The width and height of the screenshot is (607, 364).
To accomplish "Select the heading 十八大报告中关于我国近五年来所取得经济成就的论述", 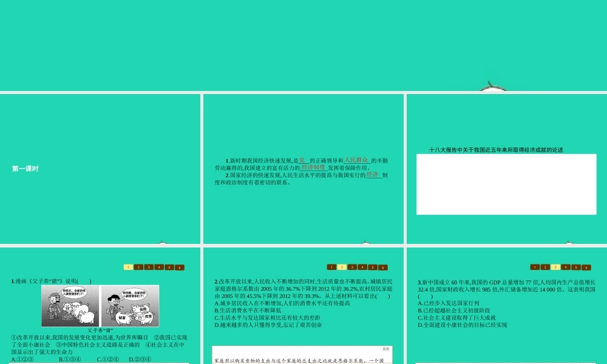I will click(496, 150).
